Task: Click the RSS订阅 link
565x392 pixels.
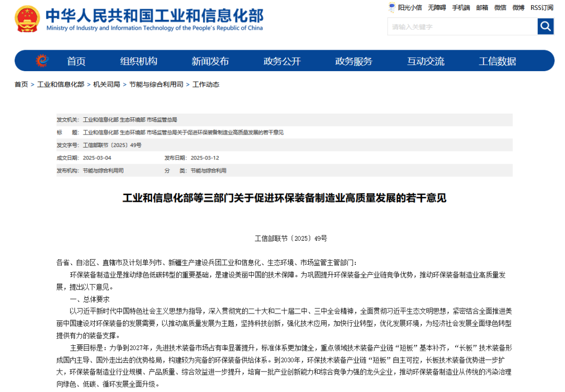Action: click(541, 7)
